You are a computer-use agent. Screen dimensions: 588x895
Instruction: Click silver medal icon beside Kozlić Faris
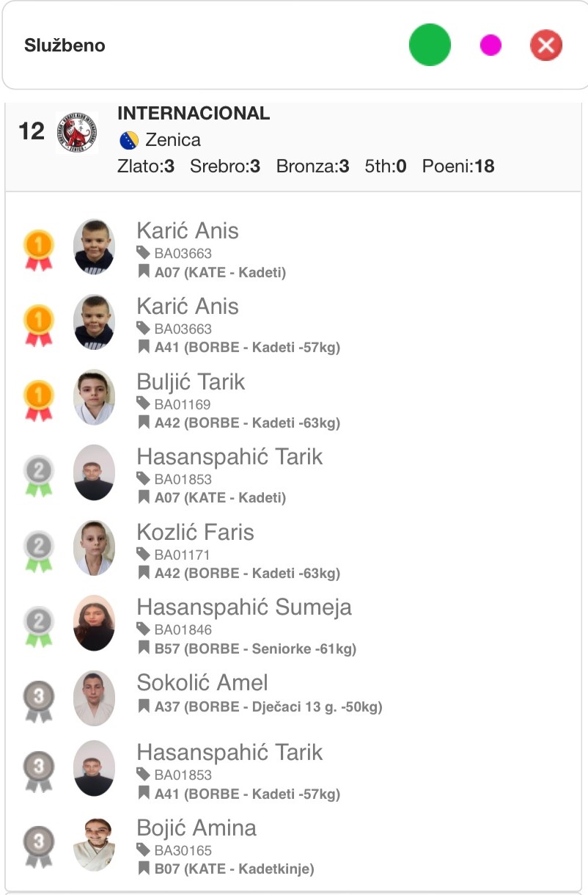(39, 551)
